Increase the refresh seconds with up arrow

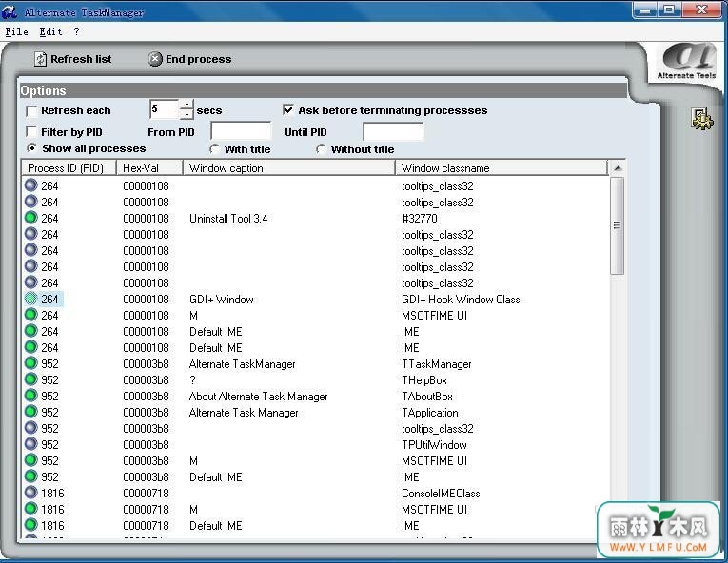pyautogui.click(x=187, y=105)
